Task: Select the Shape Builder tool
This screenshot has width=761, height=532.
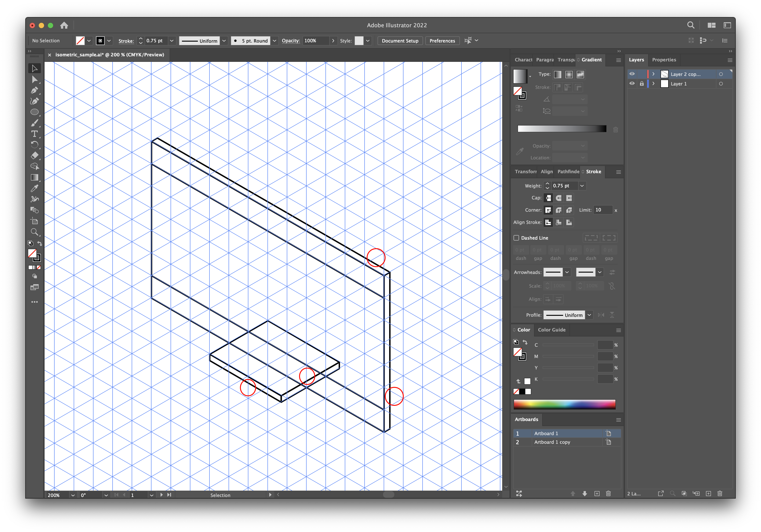Action: pos(35,166)
